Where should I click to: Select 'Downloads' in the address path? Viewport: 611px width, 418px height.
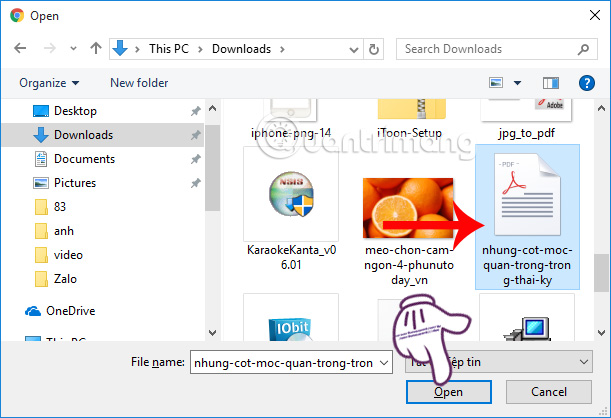pyautogui.click(x=241, y=49)
